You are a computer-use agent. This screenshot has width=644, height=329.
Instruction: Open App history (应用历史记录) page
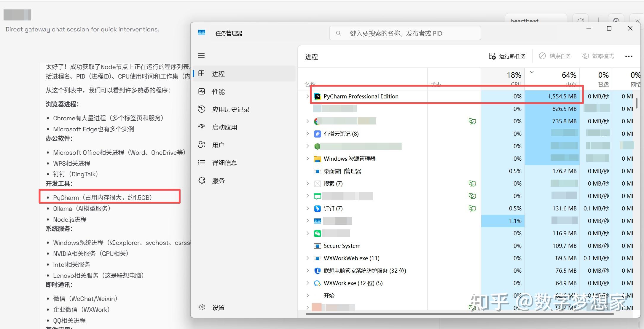coord(231,109)
